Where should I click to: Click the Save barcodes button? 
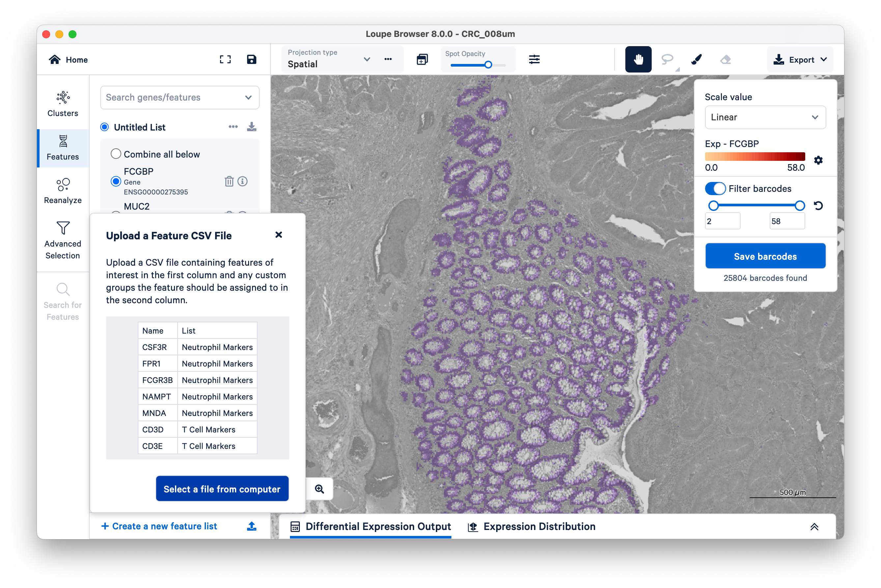[x=765, y=256]
